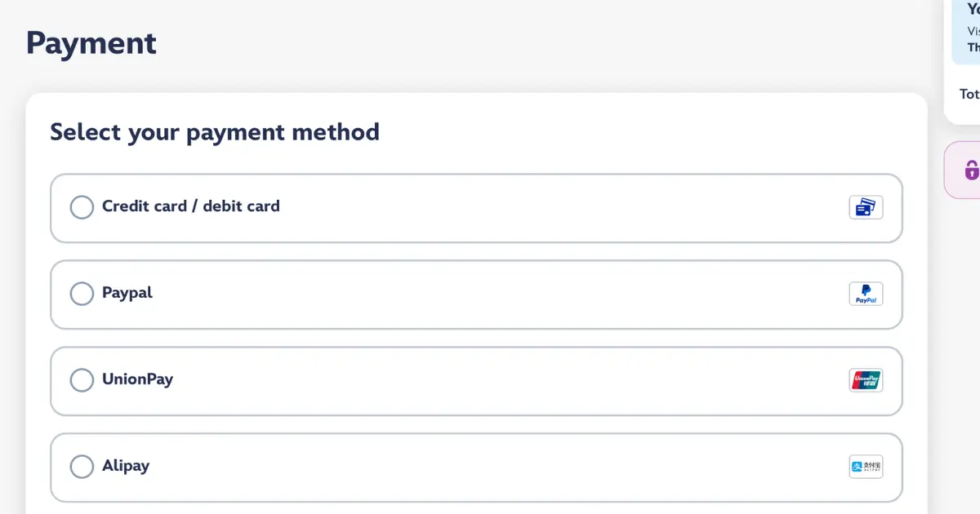980x514 pixels.
Task: Click the "Paypal" option label
Action: tap(127, 293)
